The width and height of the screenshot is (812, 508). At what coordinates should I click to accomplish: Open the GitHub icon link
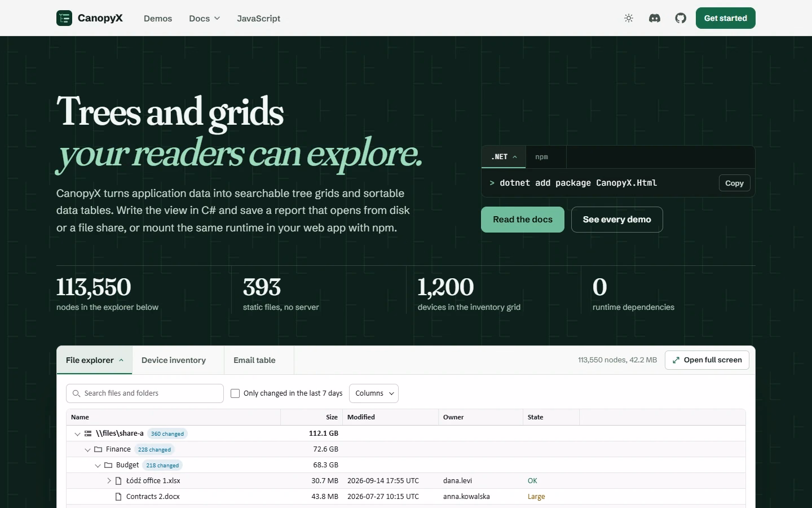tap(681, 18)
